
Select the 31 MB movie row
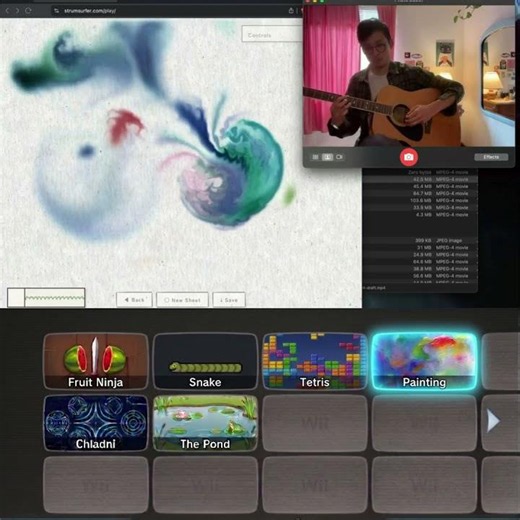(420, 247)
